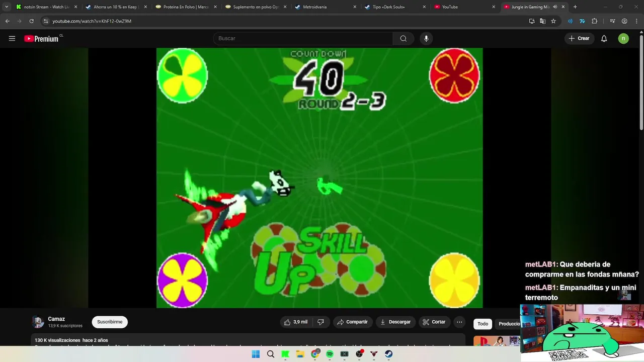The width and height of the screenshot is (644, 362).
Task: Open Spotify from the taskbar
Action: coord(330,354)
